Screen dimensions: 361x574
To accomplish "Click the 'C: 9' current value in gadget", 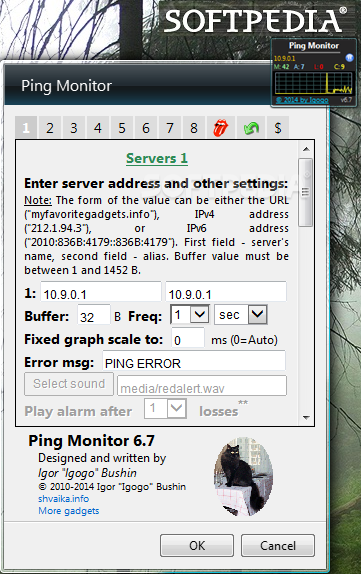I will [339, 67].
